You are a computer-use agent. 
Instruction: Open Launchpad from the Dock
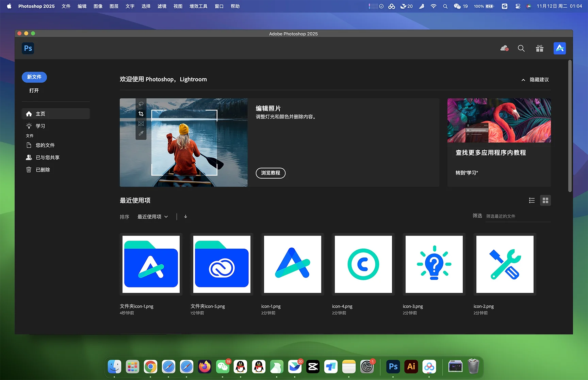[x=132, y=367]
